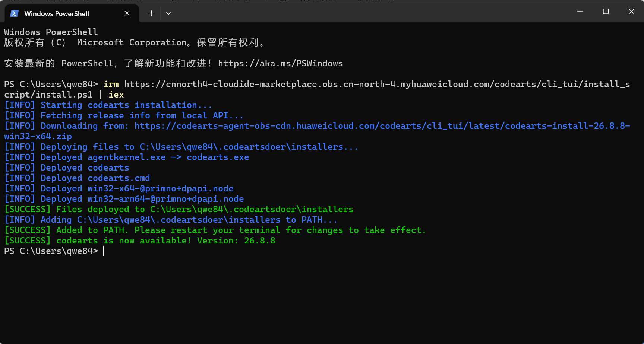Select the Windows PowerShell tab
The image size is (644, 344).
[x=72, y=13]
